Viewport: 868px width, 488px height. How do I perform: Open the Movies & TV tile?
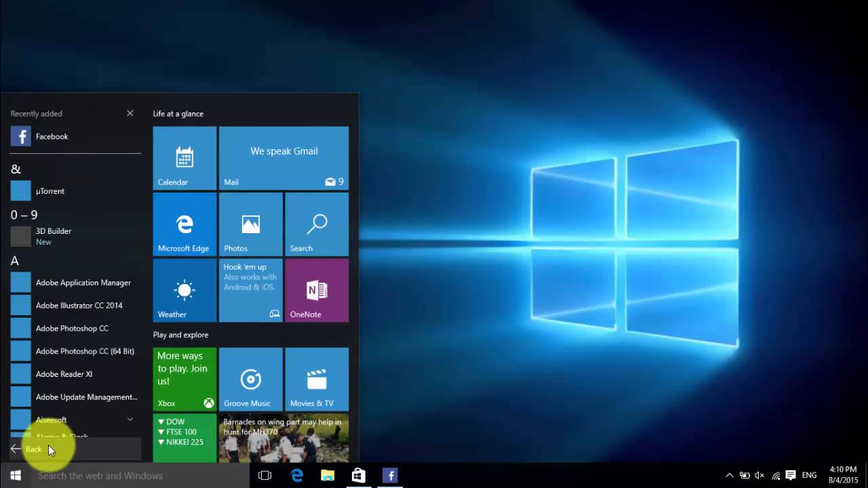pyautogui.click(x=317, y=379)
